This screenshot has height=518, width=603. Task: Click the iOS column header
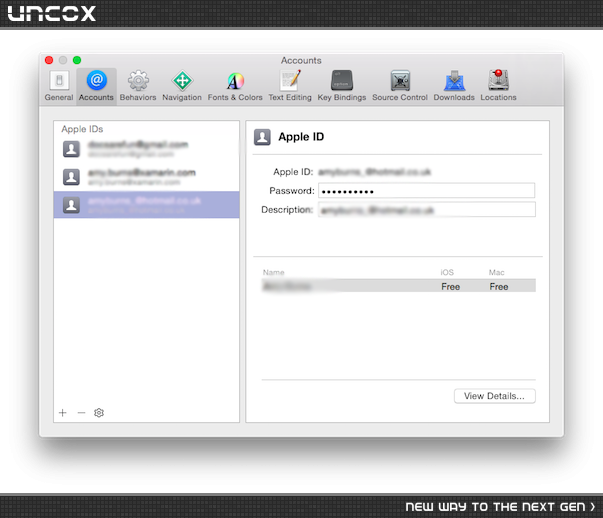(447, 272)
